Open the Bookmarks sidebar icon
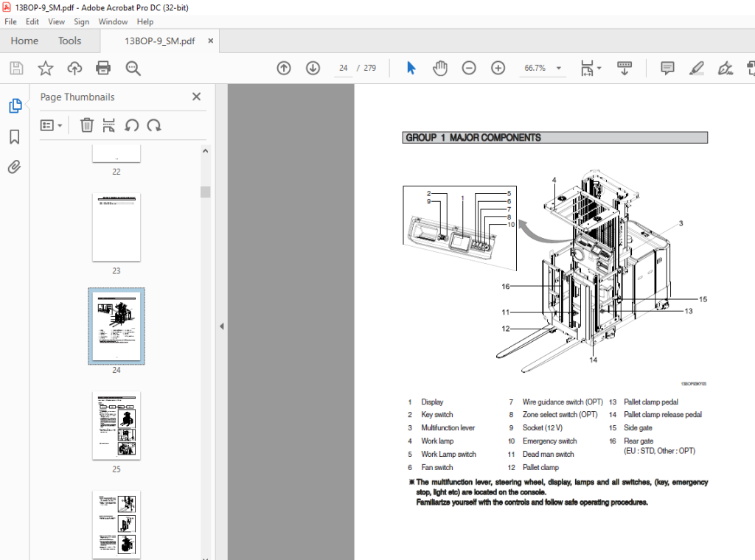 click(x=15, y=136)
